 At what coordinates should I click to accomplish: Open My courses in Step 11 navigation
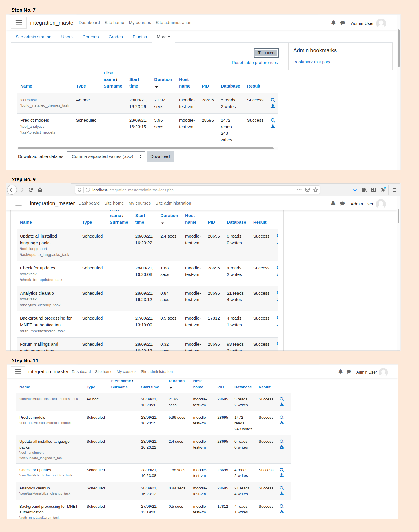pos(127,372)
